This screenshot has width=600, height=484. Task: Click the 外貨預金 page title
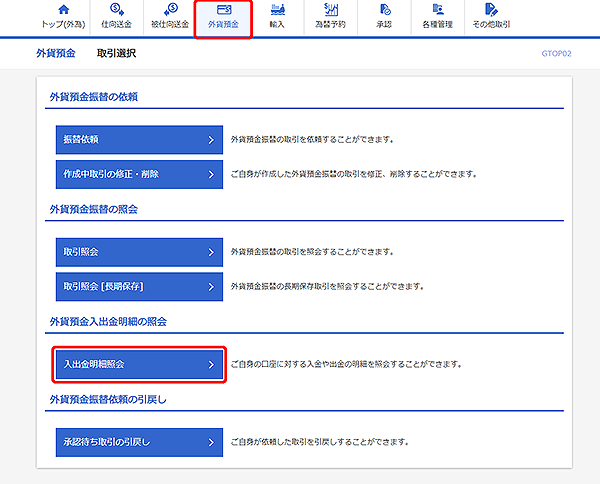[56, 53]
